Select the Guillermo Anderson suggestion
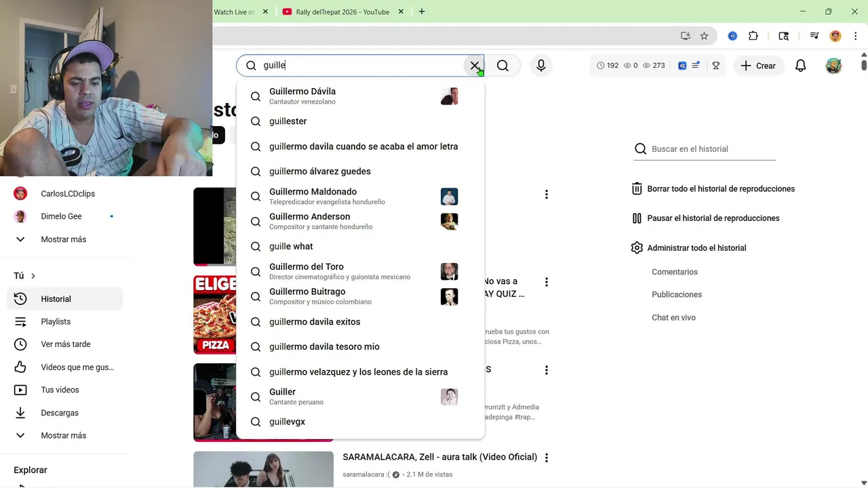Image resolution: width=868 pixels, height=488 pixels. coord(360,222)
